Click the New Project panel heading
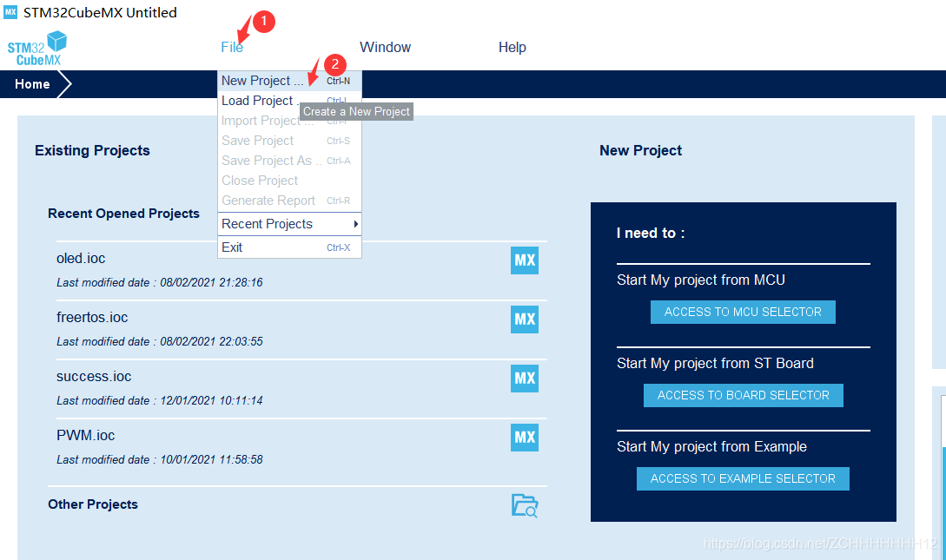Image resolution: width=946 pixels, height=560 pixels. coord(641,150)
